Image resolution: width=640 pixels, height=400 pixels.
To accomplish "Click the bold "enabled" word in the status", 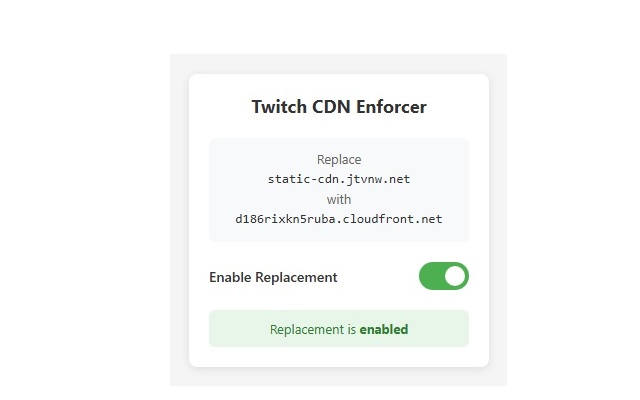I will [x=384, y=329].
